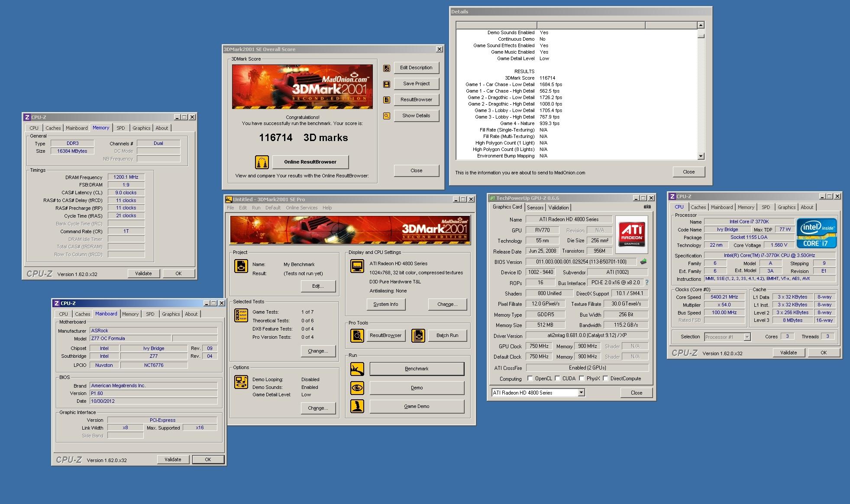Viewport: 850px width, 504px height.
Task: Click the Options panel icon in 3DMark
Action: pos(241,382)
